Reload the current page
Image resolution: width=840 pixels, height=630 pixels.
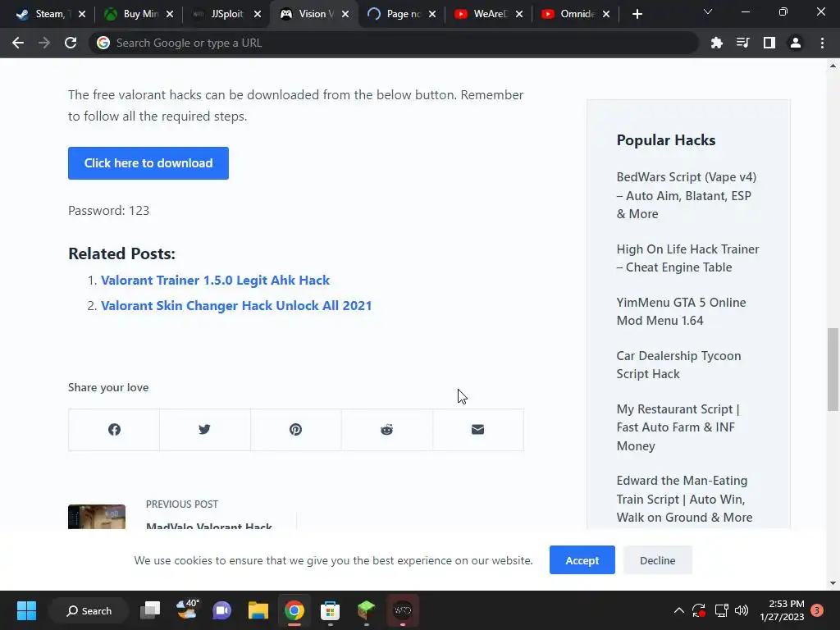71,43
